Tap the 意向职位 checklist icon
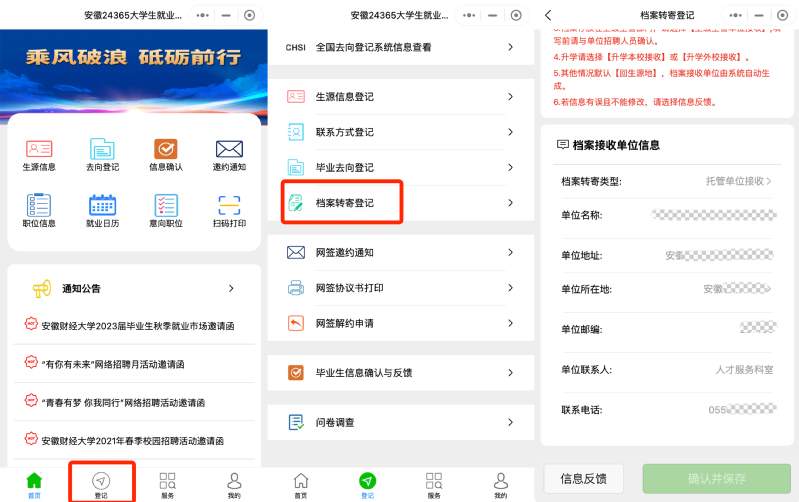799x502 pixels. 165,207
